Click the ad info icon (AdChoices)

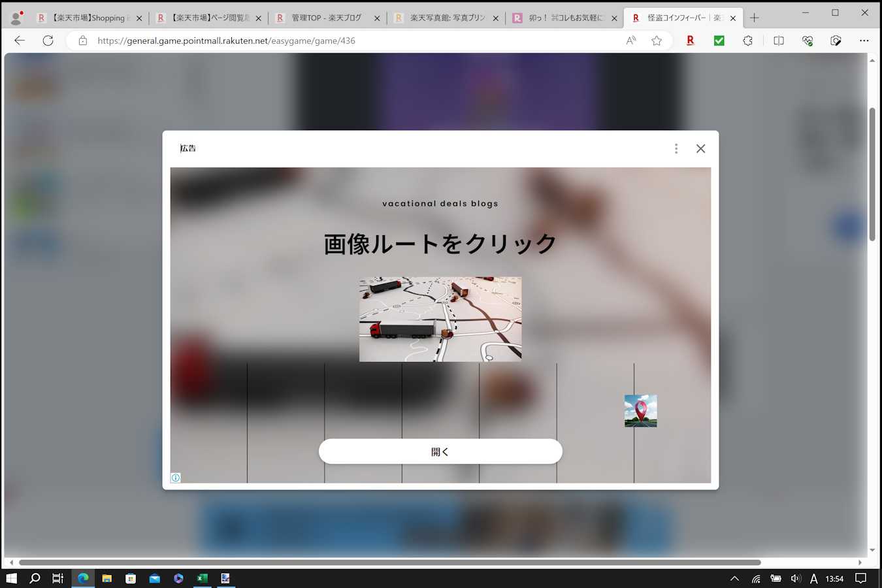coord(176,478)
